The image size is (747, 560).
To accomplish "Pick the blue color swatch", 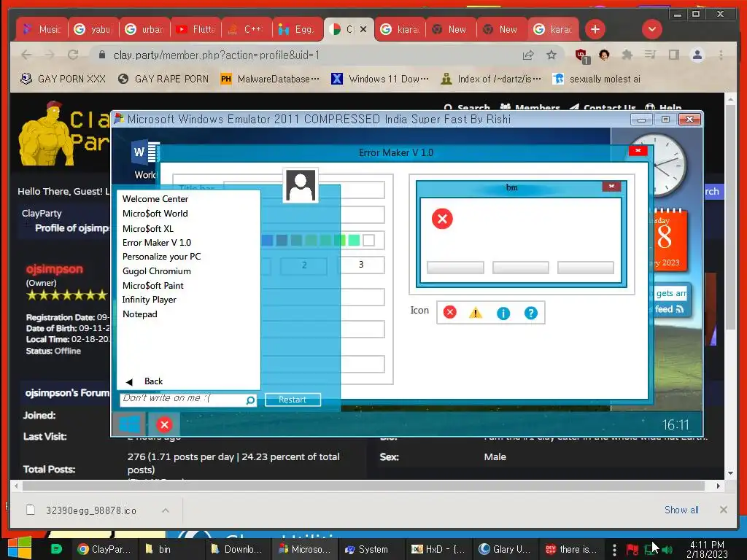I will point(267,240).
